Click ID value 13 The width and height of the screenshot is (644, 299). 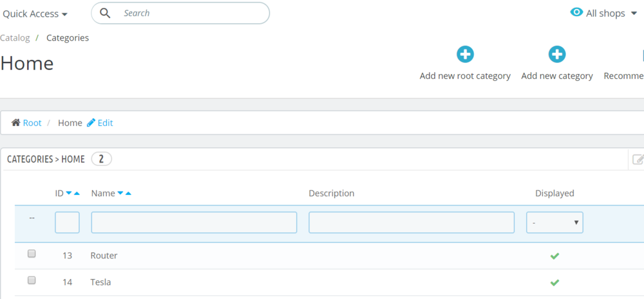pyautogui.click(x=68, y=255)
